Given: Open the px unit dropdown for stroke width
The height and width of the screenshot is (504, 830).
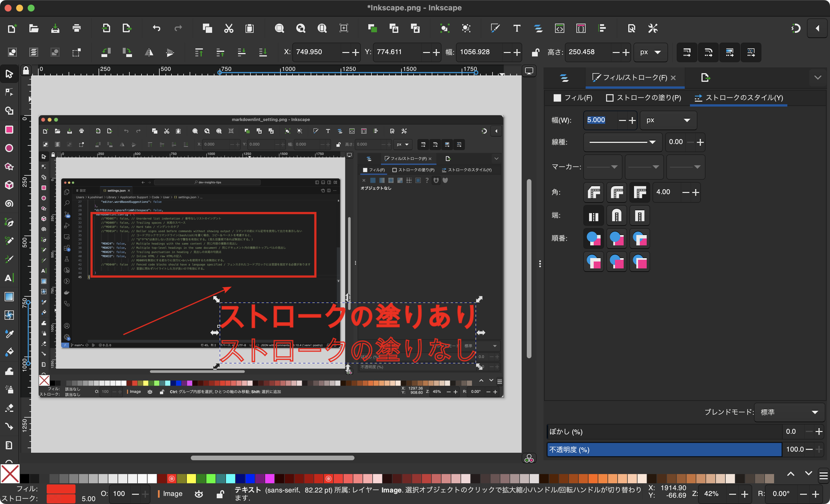Looking at the screenshot, I should [x=668, y=120].
